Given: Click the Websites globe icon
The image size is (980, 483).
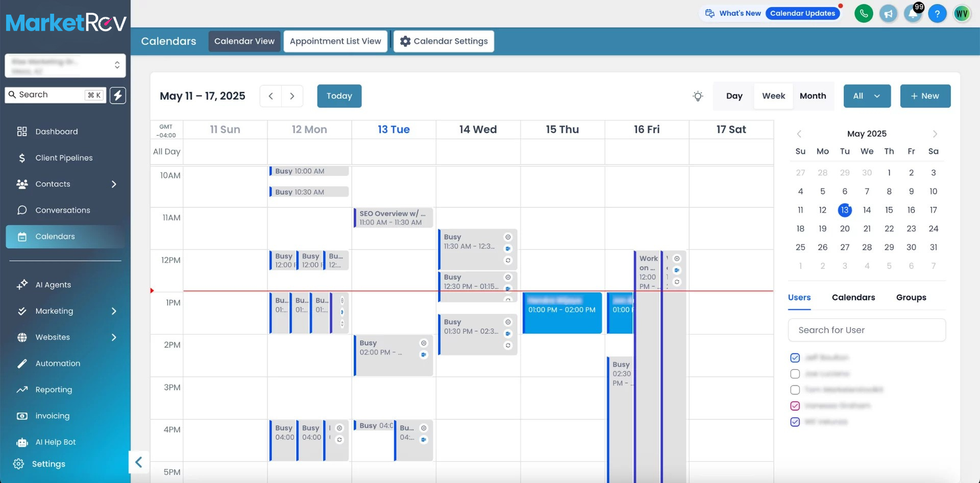Looking at the screenshot, I should click(22, 337).
